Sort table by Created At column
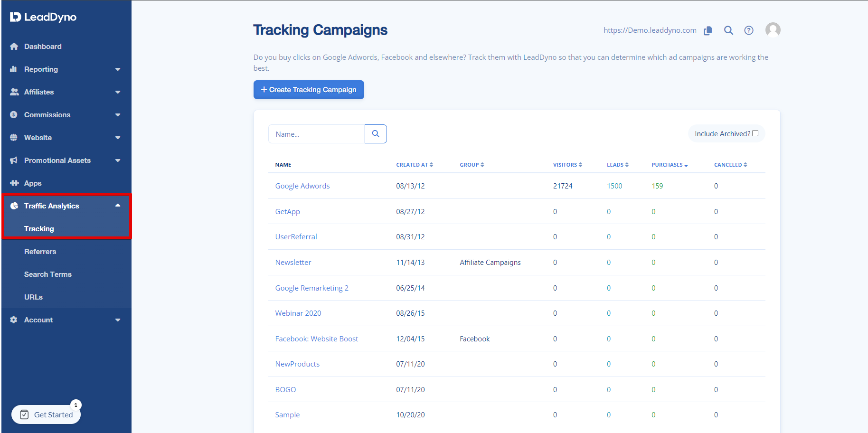 (415, 165)
